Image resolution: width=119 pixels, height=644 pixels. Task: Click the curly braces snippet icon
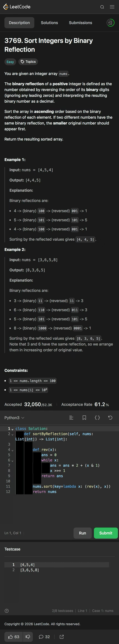pyautogui.click(x=97, y=418)
